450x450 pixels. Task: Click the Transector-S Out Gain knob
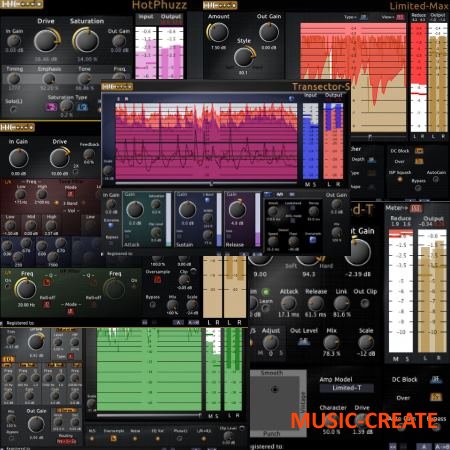pyautogui.click(x=336, y=204)
